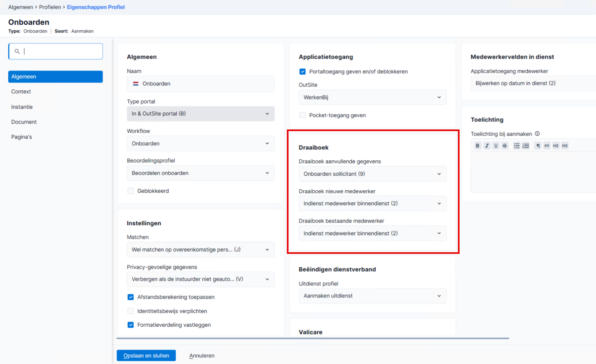This screenshot has height=364, width=596.
Task: Click the horizontal scrollbar at bottom
Action: 313,338
